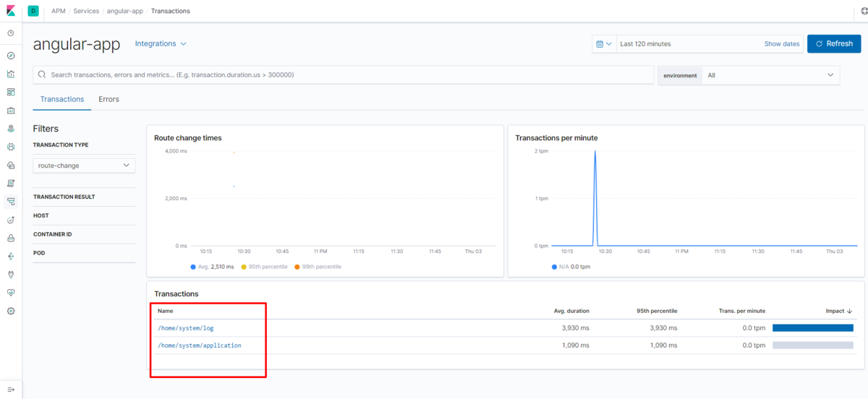Open Dev Tools wrench icon
868x399 pixels.
[11, 274]
